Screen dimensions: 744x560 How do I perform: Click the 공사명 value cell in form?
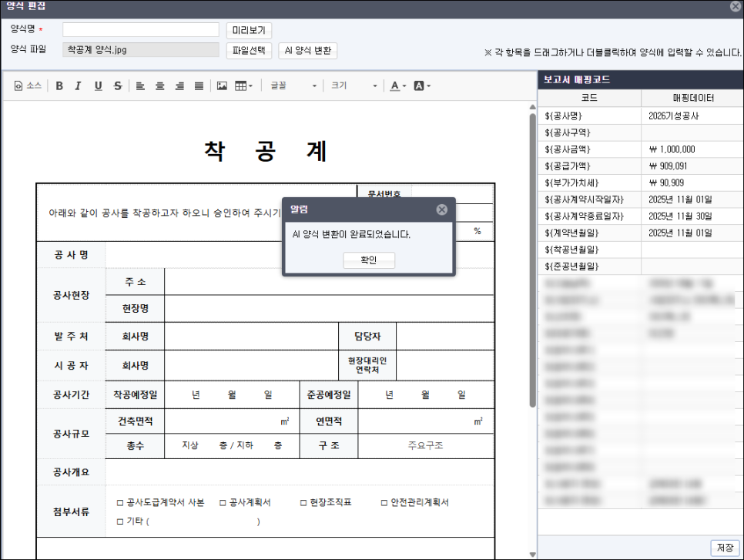[x=300, y=255]
